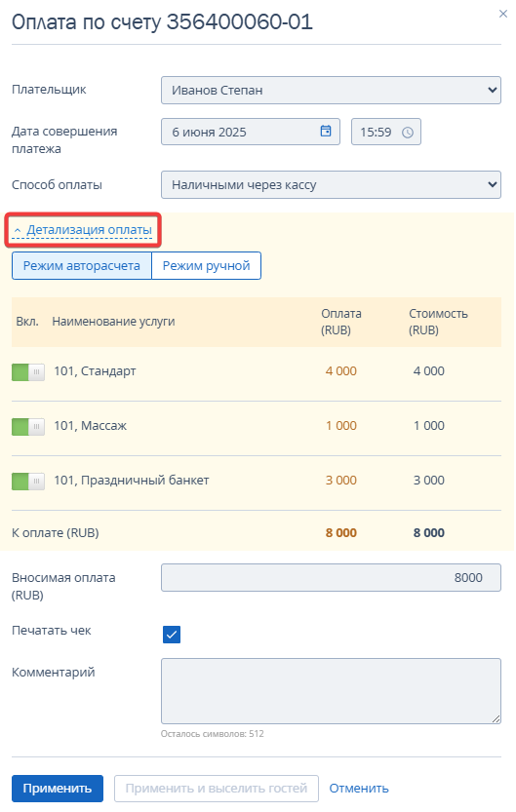
Task: Open the calendar icon in date field
Action: point(326,131)
